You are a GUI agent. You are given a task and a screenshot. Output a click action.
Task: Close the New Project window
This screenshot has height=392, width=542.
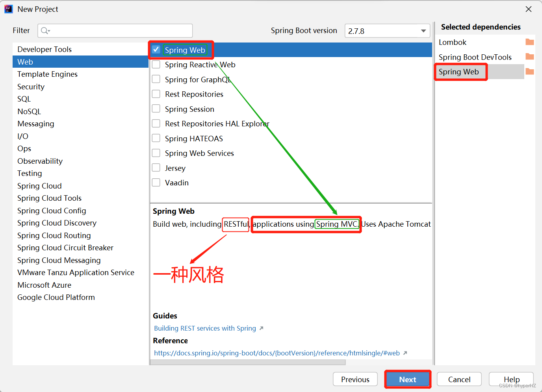coord(529,9)
